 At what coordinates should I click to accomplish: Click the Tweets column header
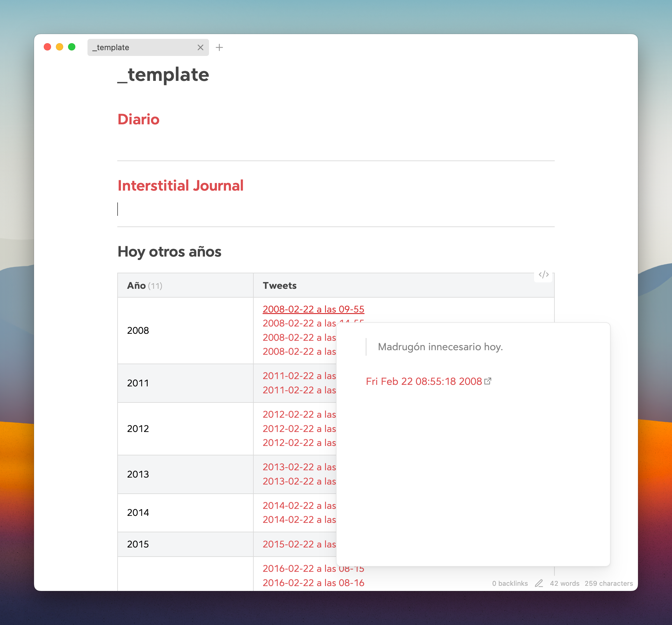(279, 286)
